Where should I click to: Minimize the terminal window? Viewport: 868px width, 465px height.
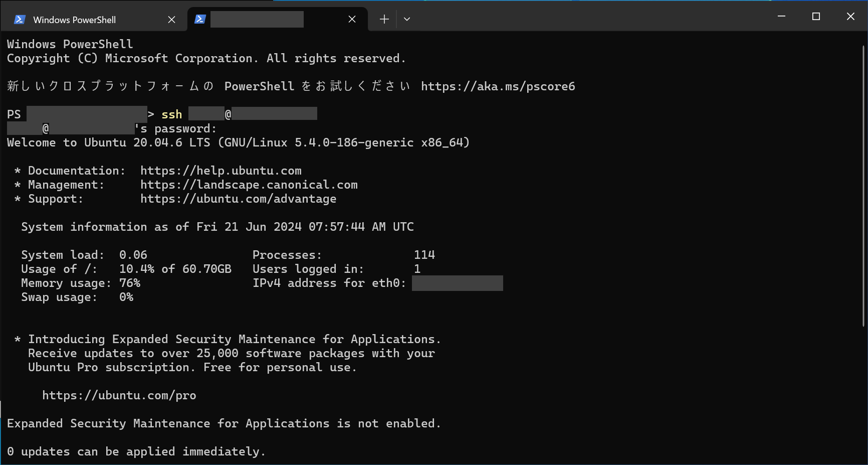[x=781, y=17]
